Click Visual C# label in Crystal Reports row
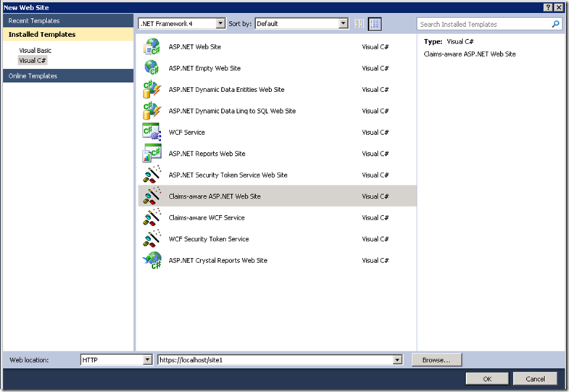 pos(375,260)
